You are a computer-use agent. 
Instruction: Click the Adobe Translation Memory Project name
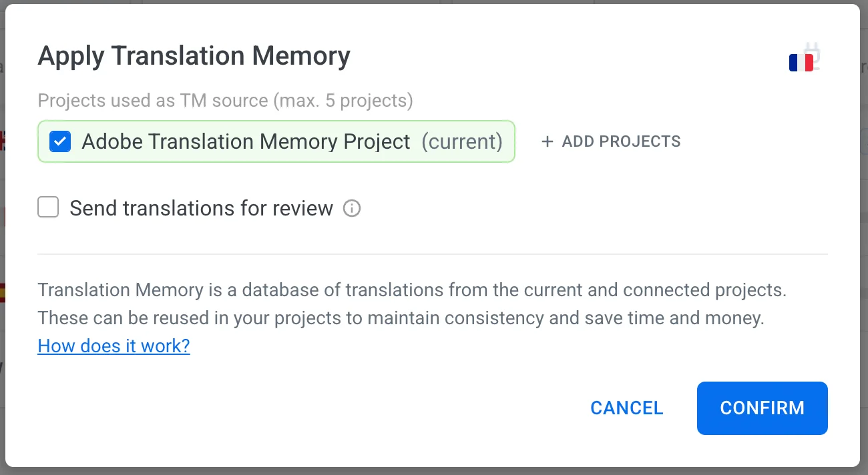point(246,141)
